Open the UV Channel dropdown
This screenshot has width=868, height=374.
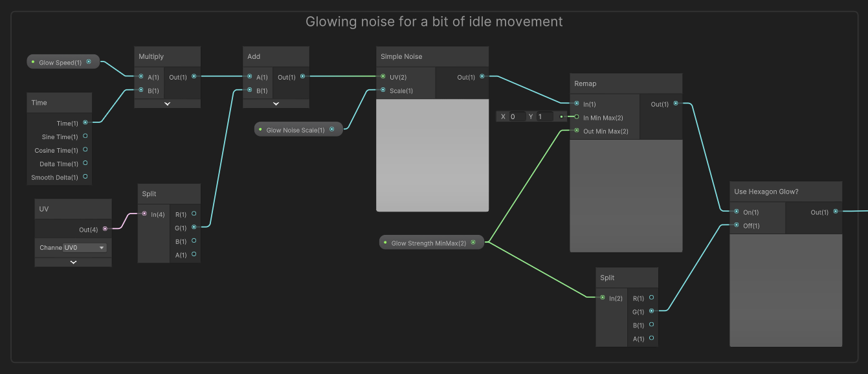click(85, 247)
